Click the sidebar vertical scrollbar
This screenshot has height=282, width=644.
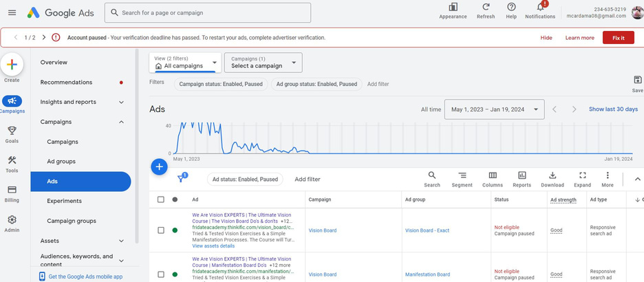pyautogui.click(x=137, y=146)
